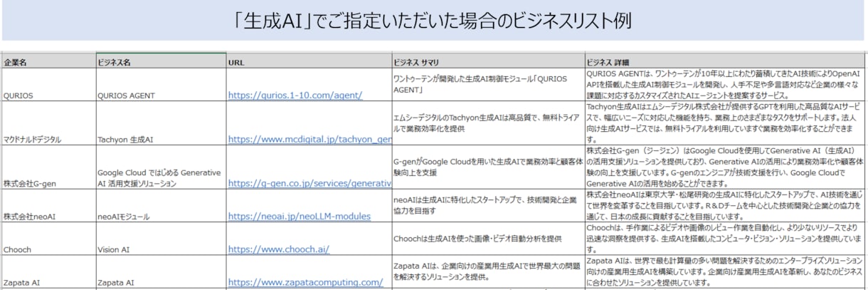
Task: Open the mcdigital.jp tachyon link
Action: point(310,140)
